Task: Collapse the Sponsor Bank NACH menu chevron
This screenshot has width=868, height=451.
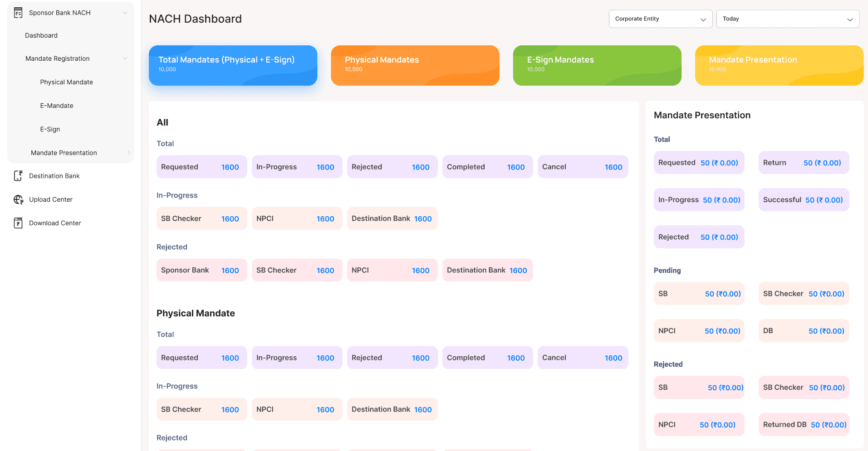Action: click(125, 13)
